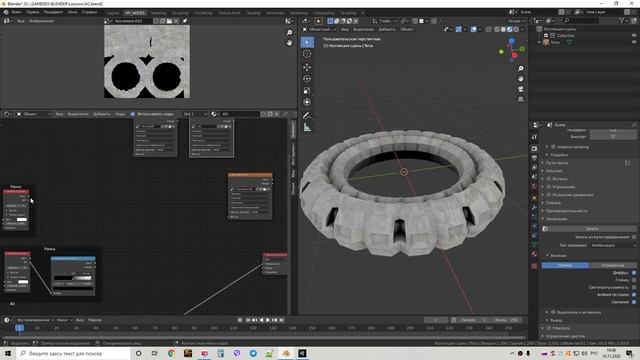Open the Edit menu
The height and width of the screenshot is (360, 640).
(x=33, y=12)
